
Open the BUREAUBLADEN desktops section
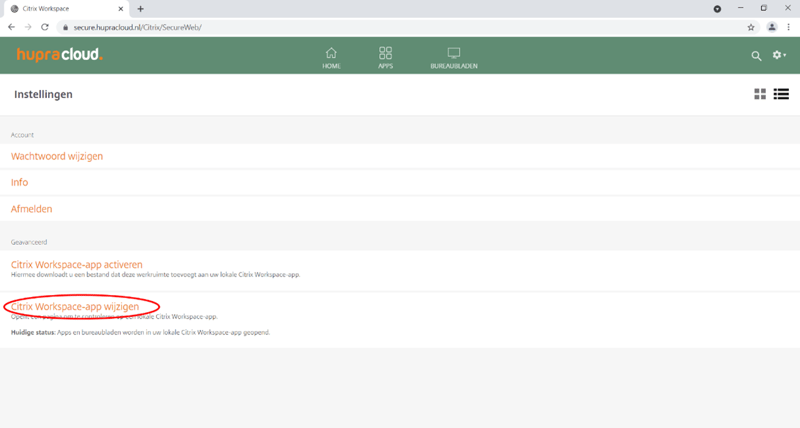coord(454,58)
